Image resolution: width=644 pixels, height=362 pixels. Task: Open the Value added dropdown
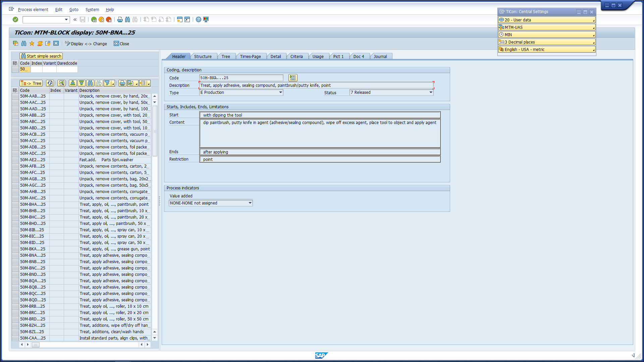pos(250,203)
